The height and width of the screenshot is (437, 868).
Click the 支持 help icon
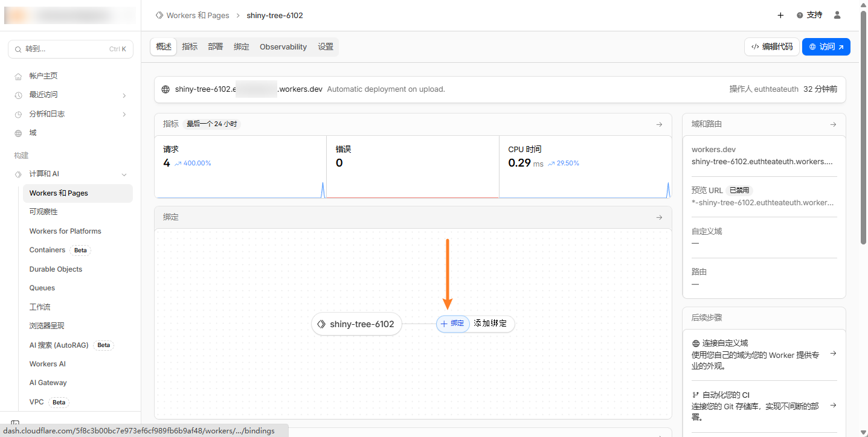click(800, 15)
